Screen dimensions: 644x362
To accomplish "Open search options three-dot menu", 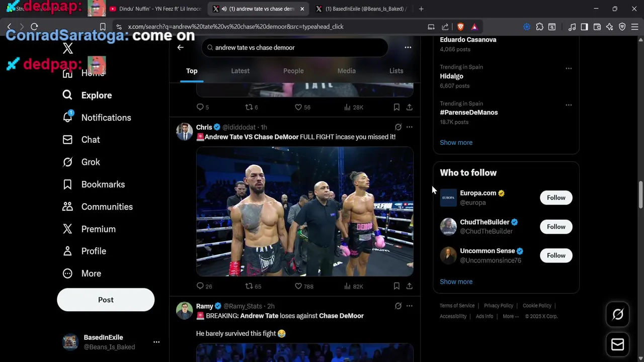I will click(x=408, y=47).
